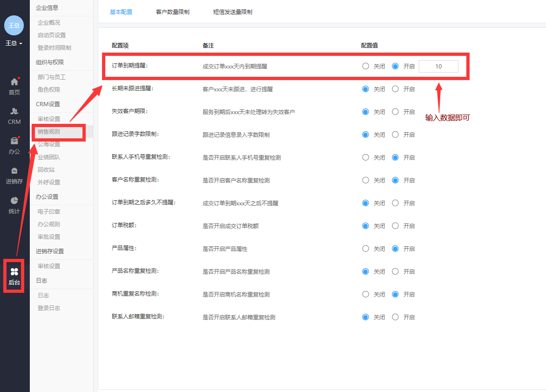Image resolution: width=546 pixels, height=392 pixels.
Task: Select 关闭 for 跟进记录字数限制
Action: (x=366, y=135)
